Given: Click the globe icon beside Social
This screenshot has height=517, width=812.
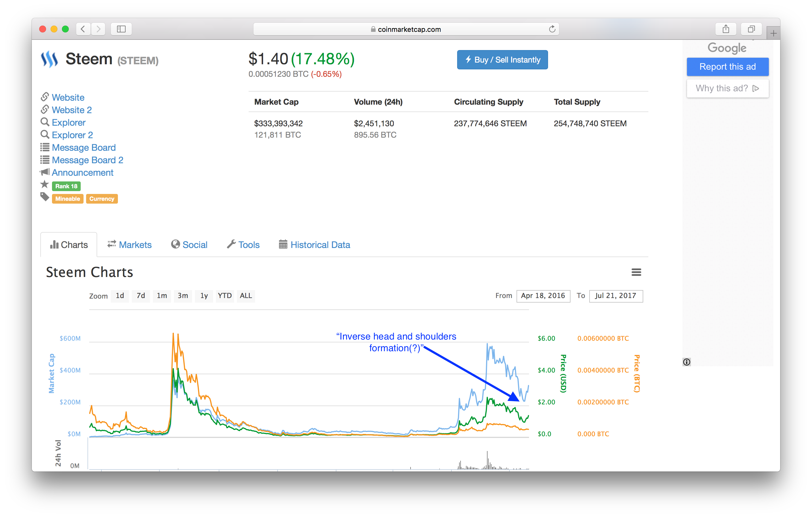Looking at the screenshot, I should [175, 244].
